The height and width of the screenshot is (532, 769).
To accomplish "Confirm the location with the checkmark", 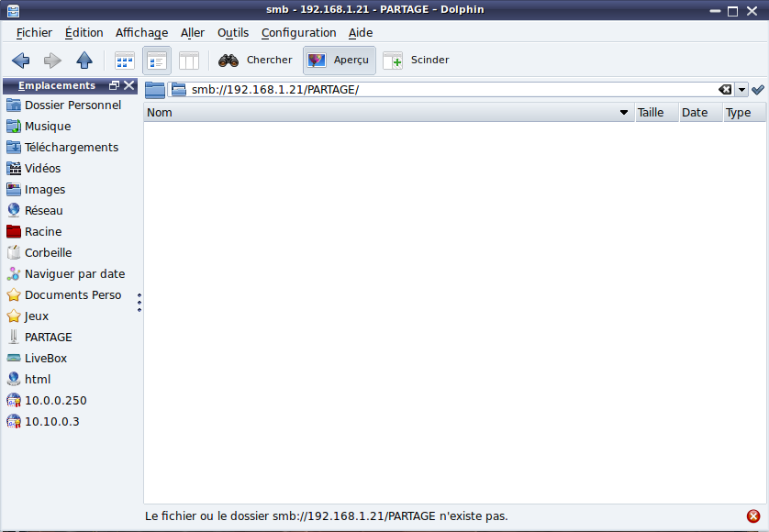I will coord(758,90).
